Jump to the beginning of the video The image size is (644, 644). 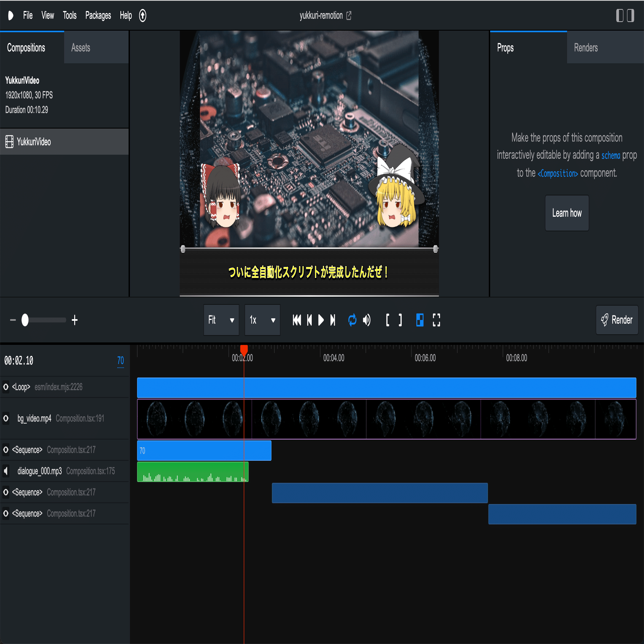297,320
